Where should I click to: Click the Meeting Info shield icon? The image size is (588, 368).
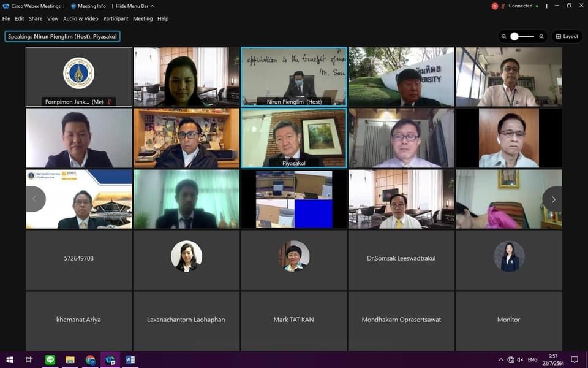pyautogui.click(x=73, y=6)
